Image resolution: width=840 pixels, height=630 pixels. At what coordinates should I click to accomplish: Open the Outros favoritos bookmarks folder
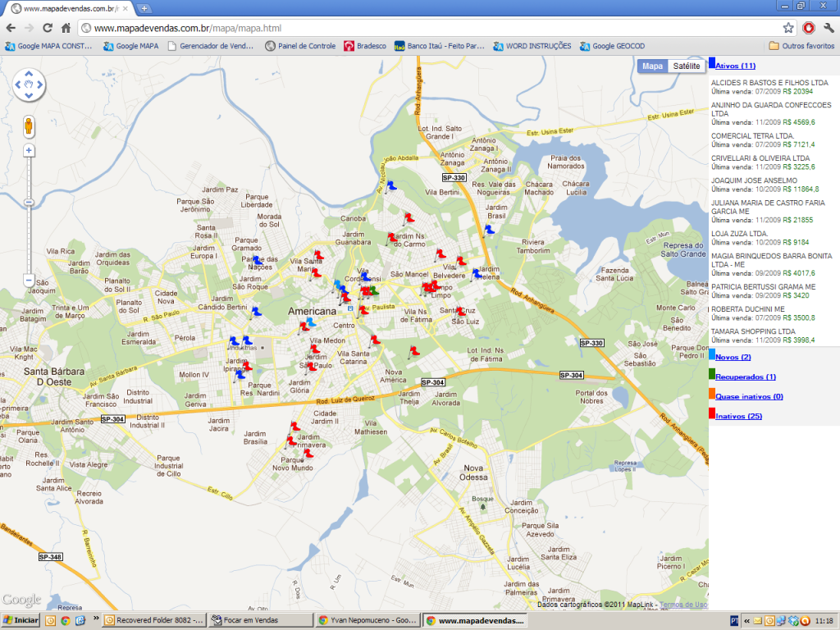(810, 46)
